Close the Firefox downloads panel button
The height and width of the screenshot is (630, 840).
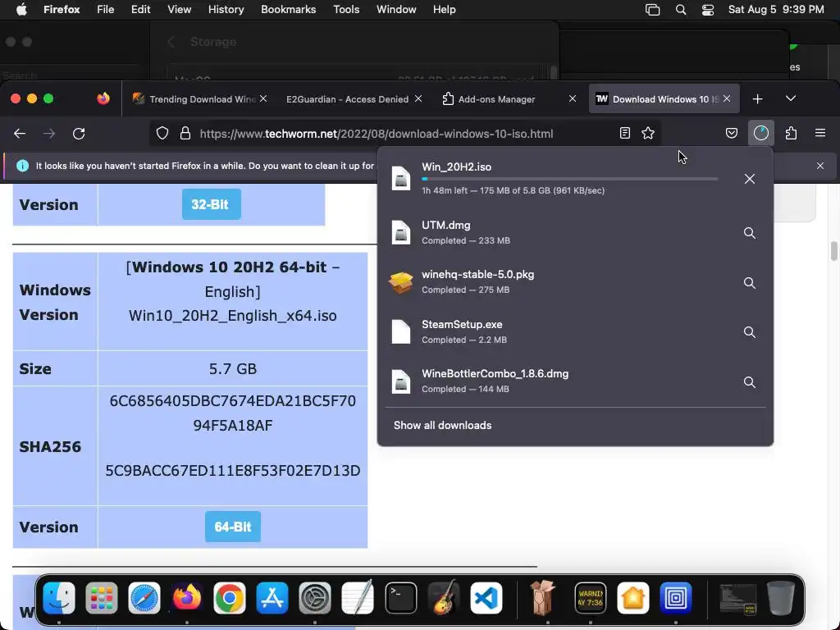(761, 134)
